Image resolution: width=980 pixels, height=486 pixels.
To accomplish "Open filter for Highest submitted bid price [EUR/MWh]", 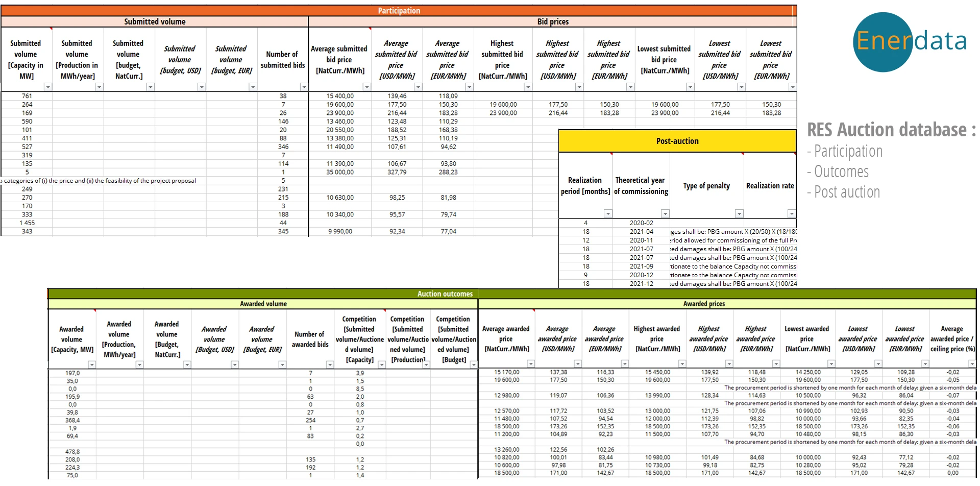I will click(x=630, y=87).
